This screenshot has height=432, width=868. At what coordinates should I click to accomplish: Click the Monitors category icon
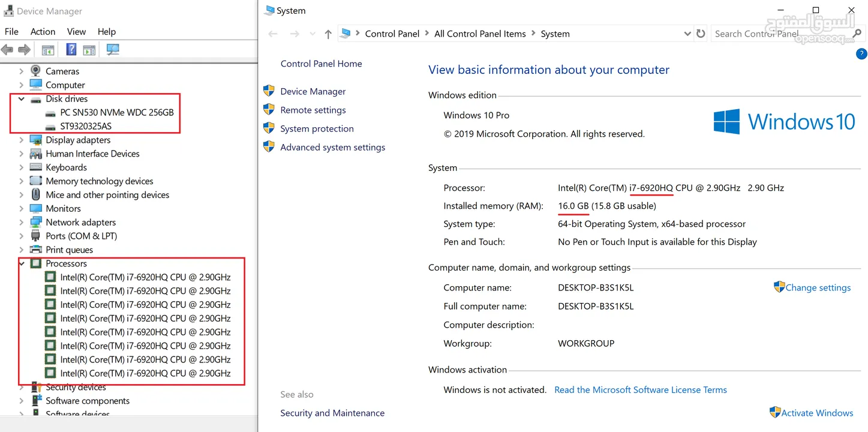36,208
